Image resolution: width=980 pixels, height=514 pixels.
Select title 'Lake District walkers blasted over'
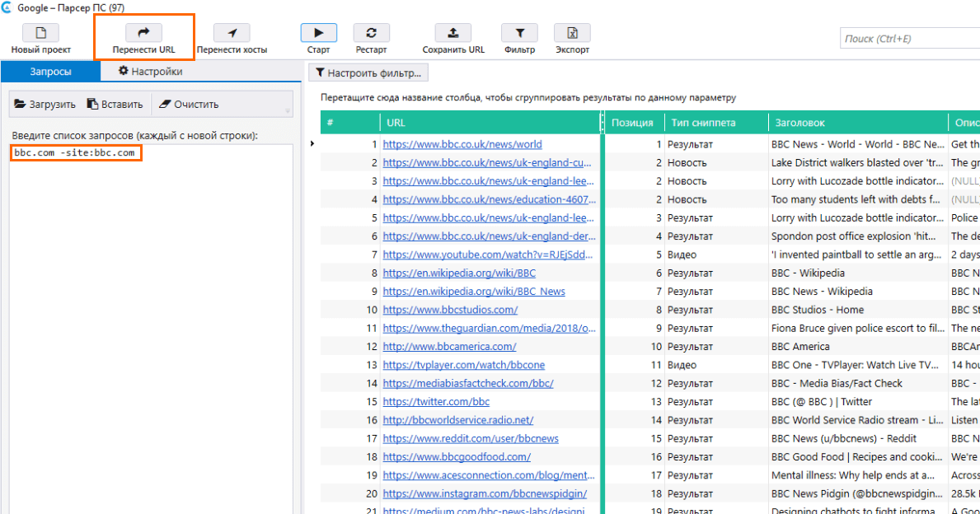857,162
